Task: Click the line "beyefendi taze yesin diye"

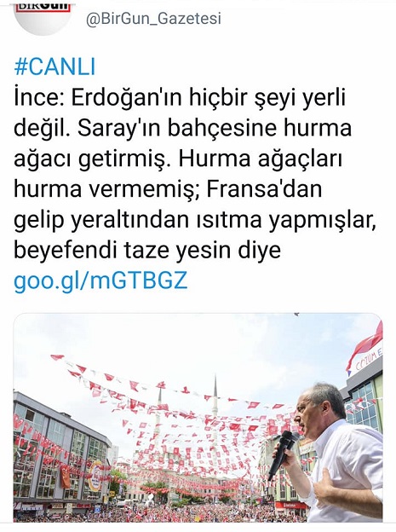Action: pyautogui.click(x=147, y=251)
